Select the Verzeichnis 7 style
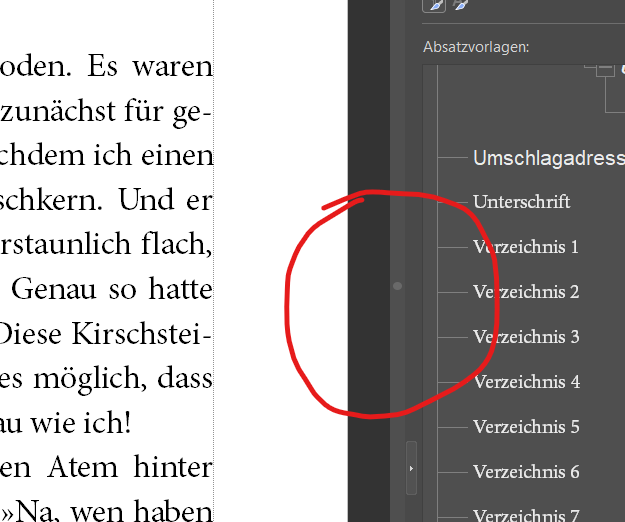 (526, 515)
